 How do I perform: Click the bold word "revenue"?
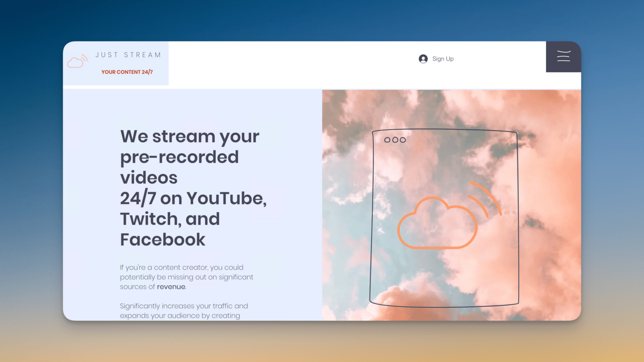click(x=171, y=287)
